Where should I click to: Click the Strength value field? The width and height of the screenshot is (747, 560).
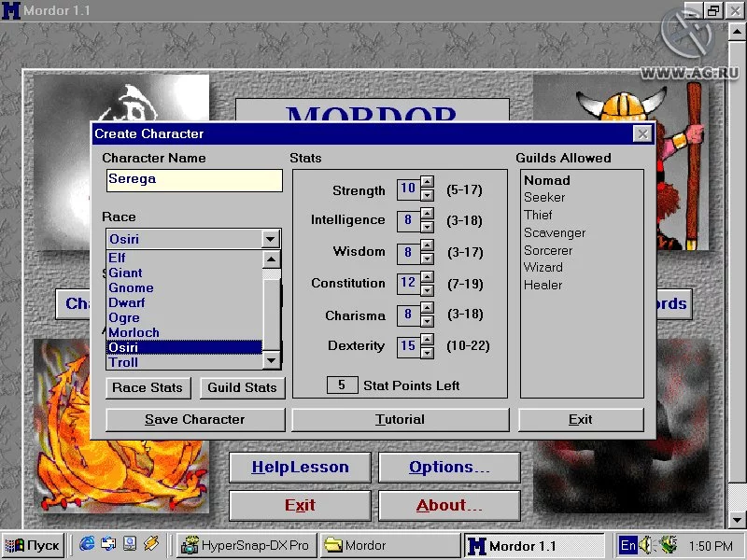[408, 189]
